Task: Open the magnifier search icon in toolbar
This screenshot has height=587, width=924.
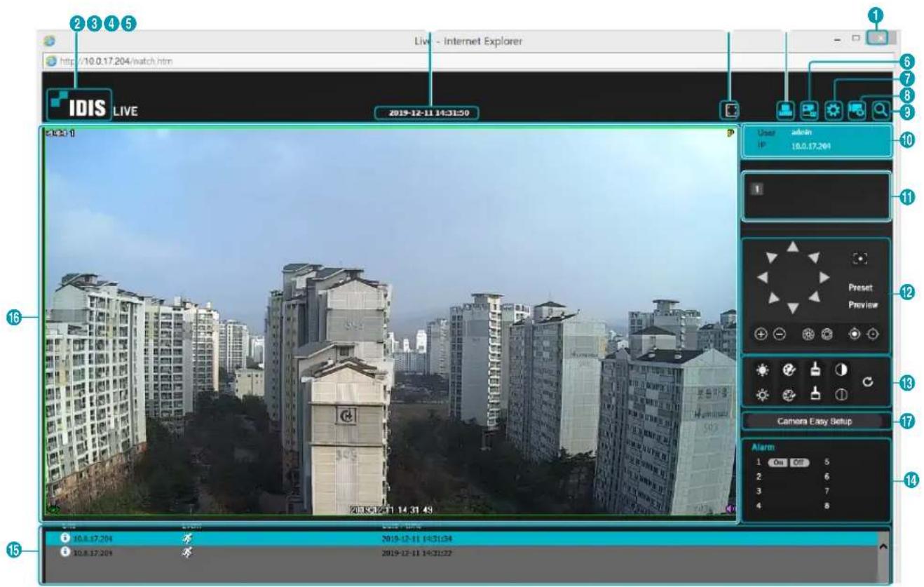Action: 881,110
